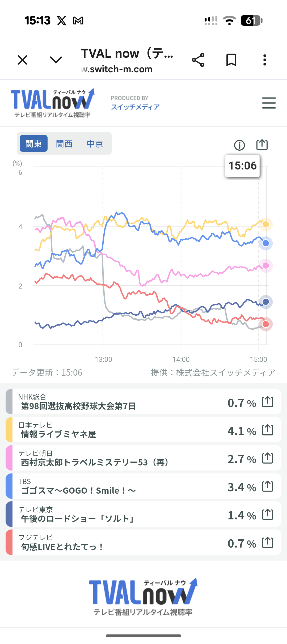
Task: Share the 日本テレビ ミヤネ屋 rating
Action: click(x=268, y=430)
